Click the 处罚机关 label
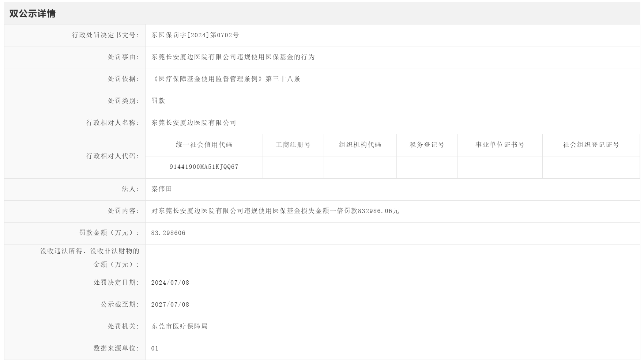Screen dimensions: 644x364 click(x=124, y=326)
